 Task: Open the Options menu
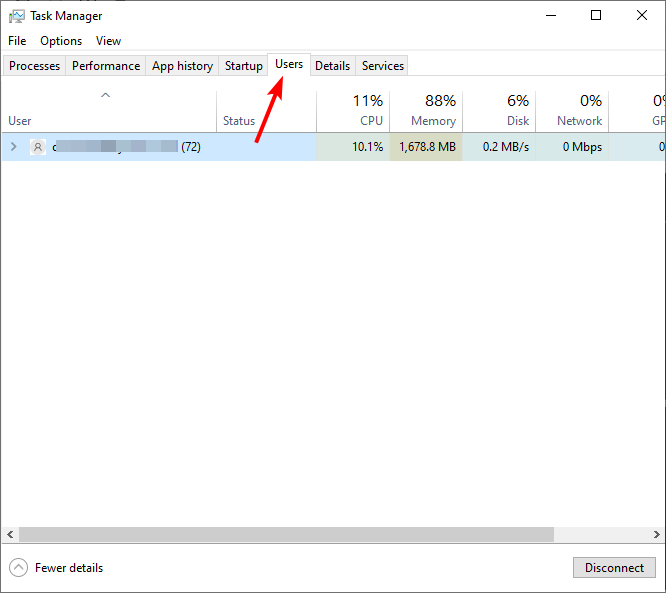coord(61,41)
